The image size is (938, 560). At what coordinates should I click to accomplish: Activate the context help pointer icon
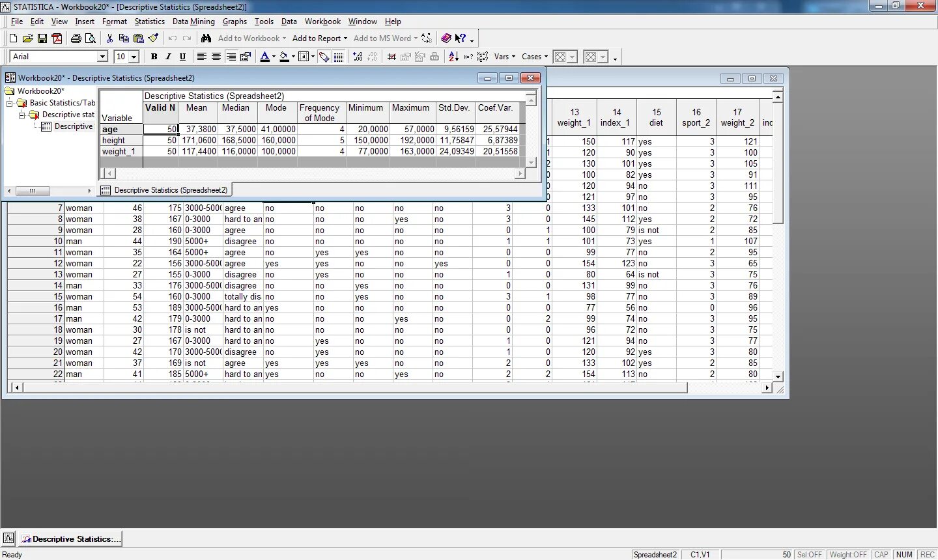(x=461, y=38)
